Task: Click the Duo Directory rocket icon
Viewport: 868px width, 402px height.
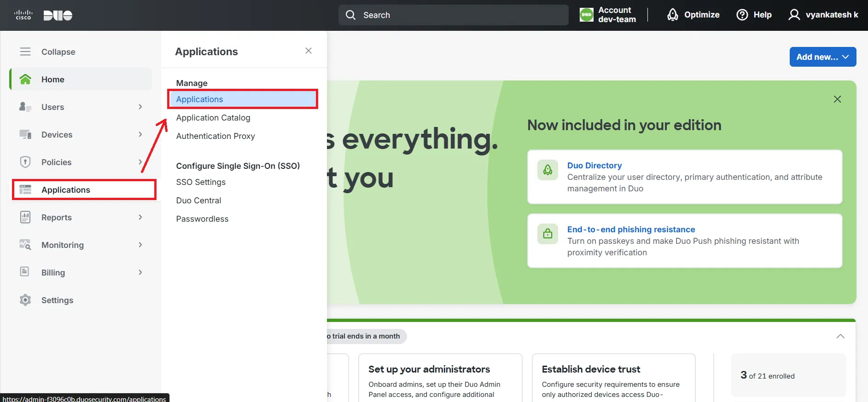Action: click(548, 170)
